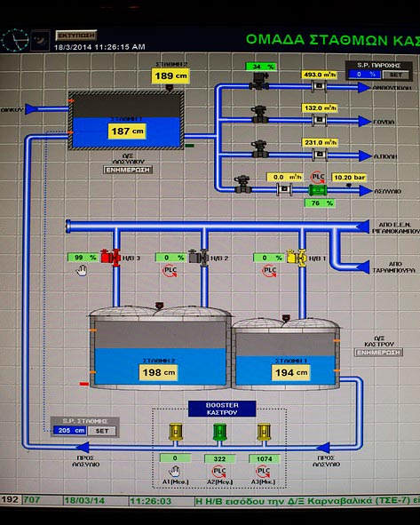Viewport: 420px width, 525px height.
Task: Click the green A2 booster pump icon
Action: (x=220, y=432)
